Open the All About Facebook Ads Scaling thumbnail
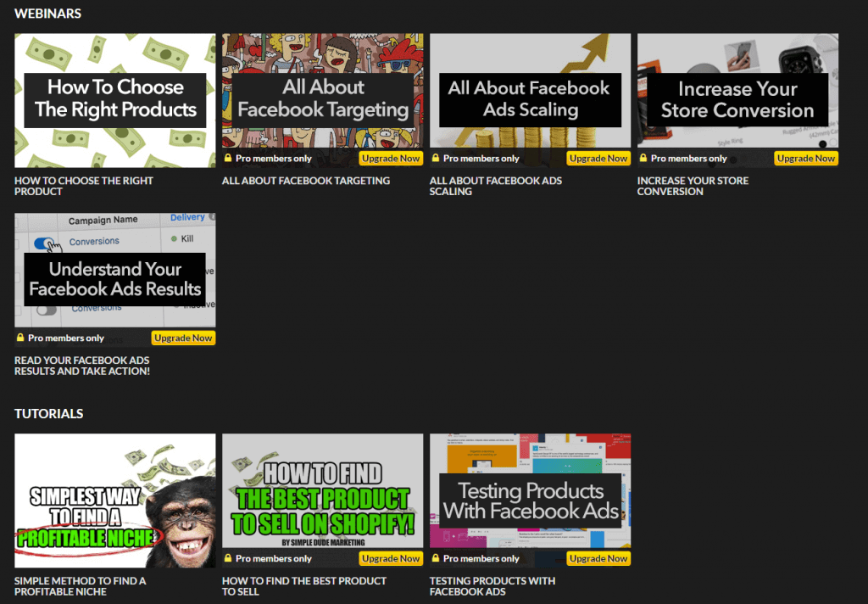This screenshot has height=604, width=868. (x=531, y=100)
